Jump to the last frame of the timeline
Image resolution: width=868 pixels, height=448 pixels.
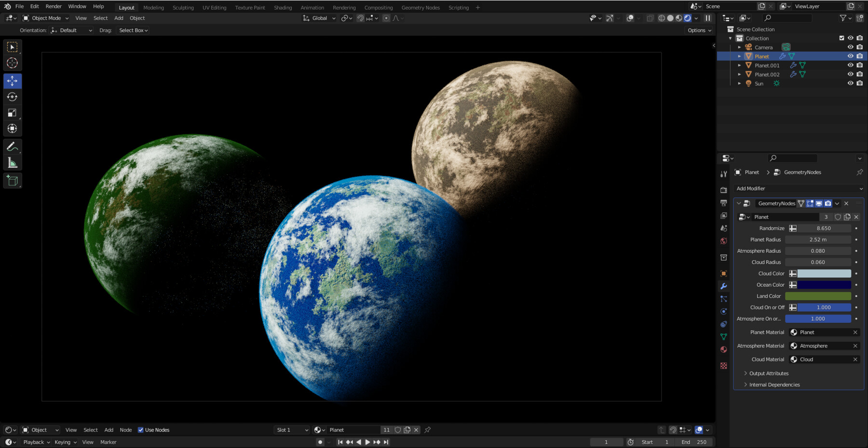coord(386,442)
